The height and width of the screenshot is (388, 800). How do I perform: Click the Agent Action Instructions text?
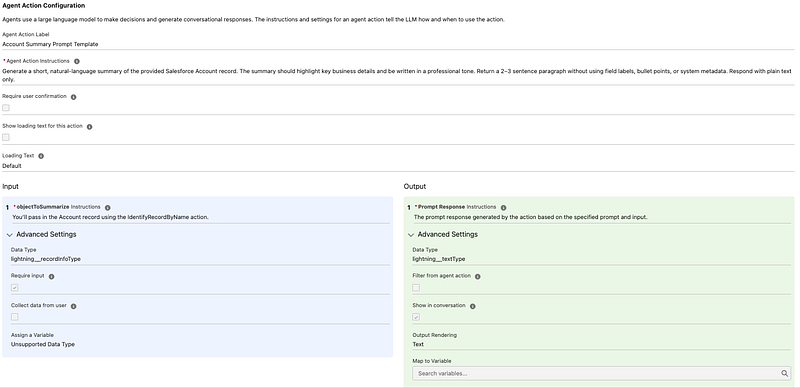pos(397,76)
